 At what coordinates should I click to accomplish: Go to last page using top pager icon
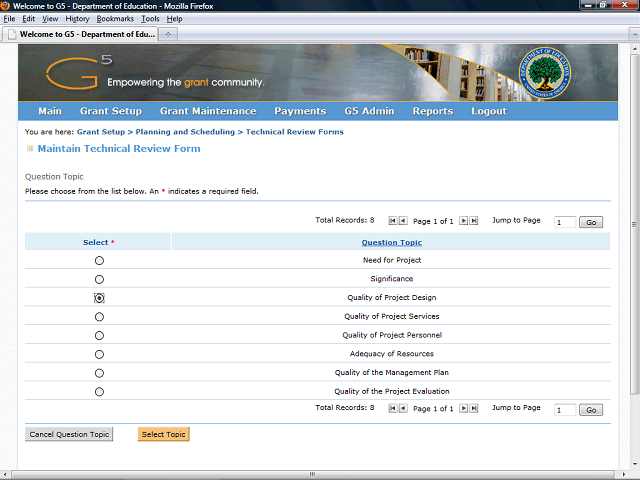pos(473,221)
